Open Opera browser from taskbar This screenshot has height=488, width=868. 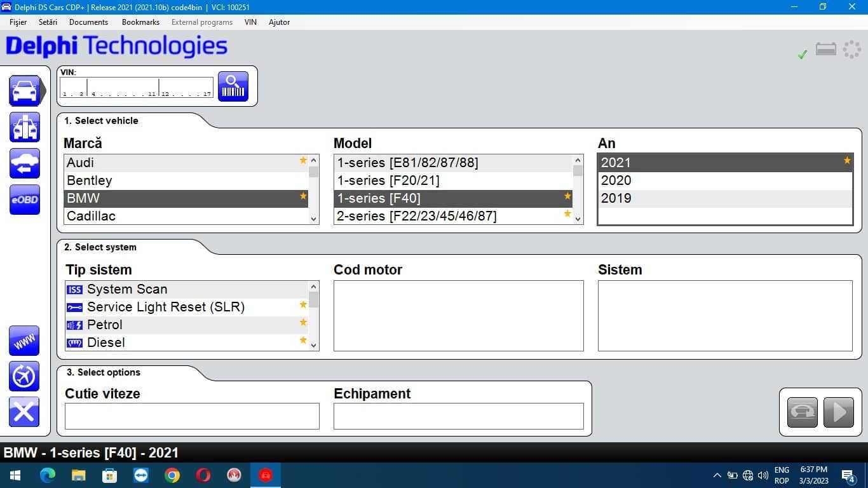click(203, 475)
